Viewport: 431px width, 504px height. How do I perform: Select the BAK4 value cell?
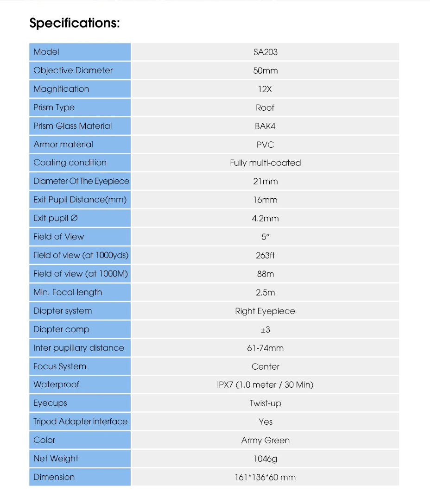click(265, 126)
